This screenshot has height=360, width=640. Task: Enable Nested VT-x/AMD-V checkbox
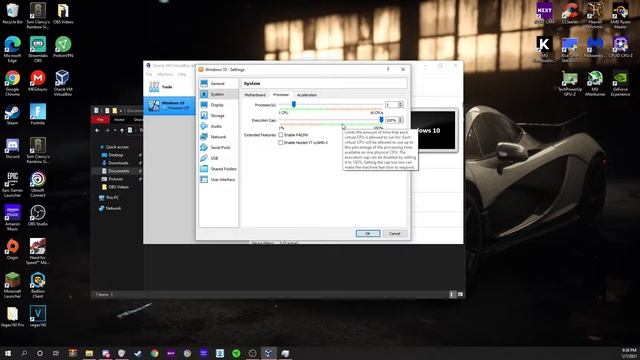pos(280,142)
